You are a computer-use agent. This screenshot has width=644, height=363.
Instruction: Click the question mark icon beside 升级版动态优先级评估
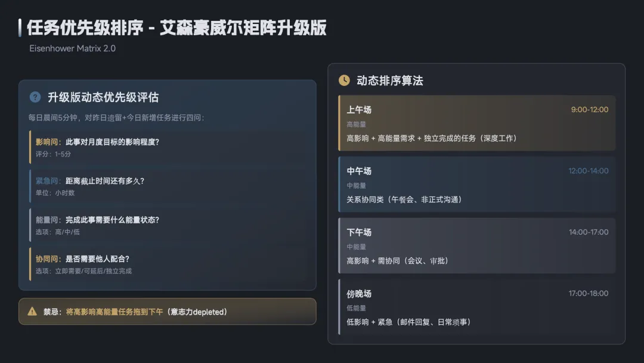(x=35, y=97)
